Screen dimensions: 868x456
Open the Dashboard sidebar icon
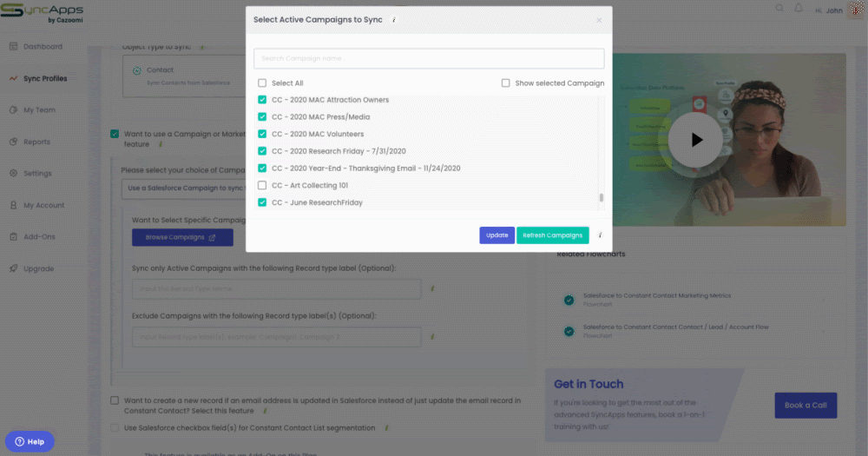(13, 47)
